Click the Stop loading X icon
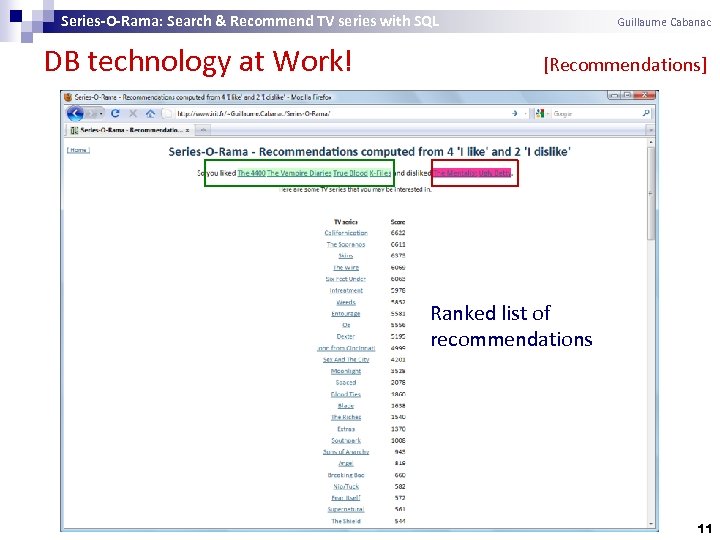The image size is (720, 540). pyautogui.click(x=133, y=113)
